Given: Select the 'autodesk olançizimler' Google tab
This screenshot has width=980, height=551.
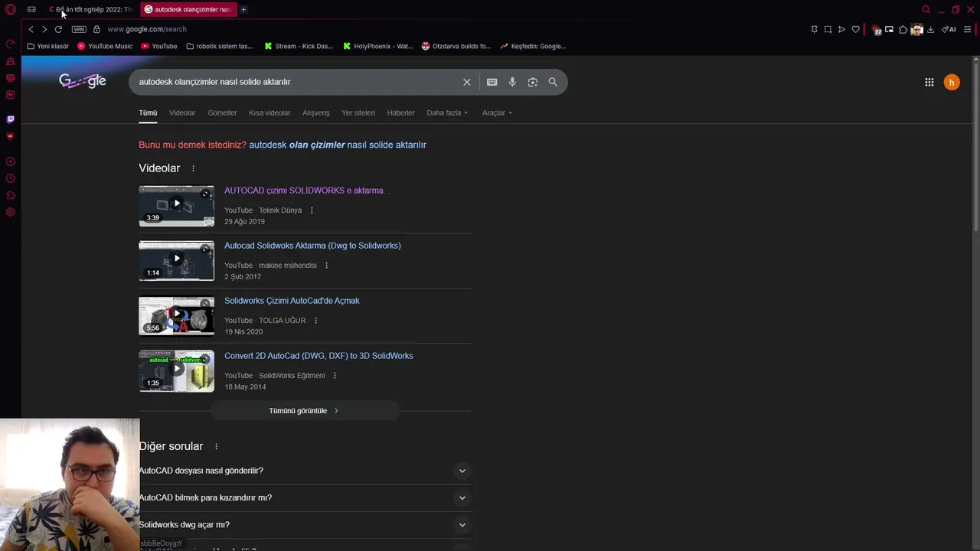Looking at the screenshot, I should tap(188, 9).
